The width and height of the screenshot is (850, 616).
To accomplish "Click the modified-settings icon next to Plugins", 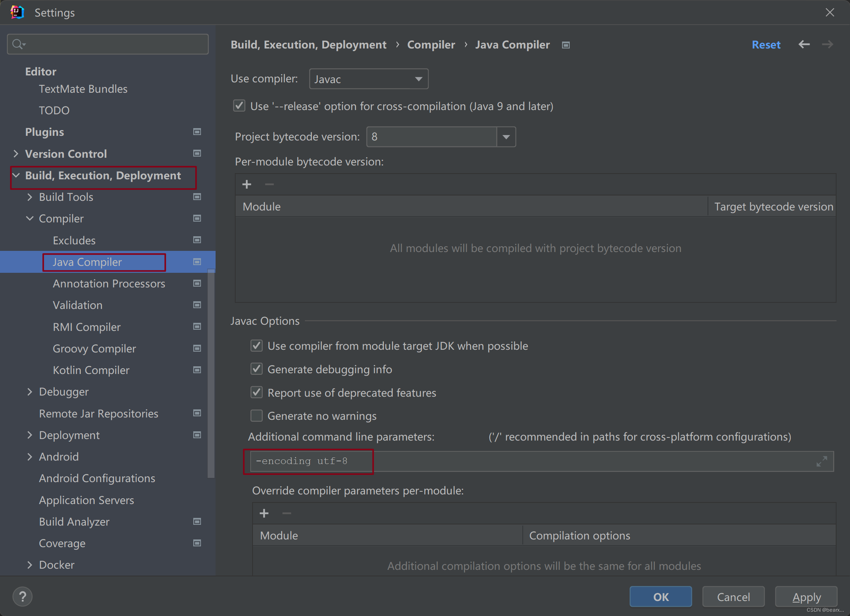I will [197, 132].
